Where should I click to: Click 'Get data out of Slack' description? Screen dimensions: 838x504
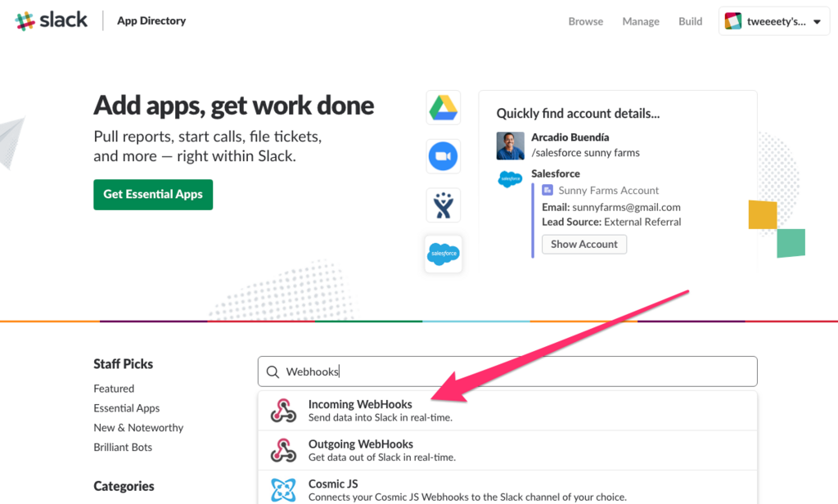click(x=382, y=457)
